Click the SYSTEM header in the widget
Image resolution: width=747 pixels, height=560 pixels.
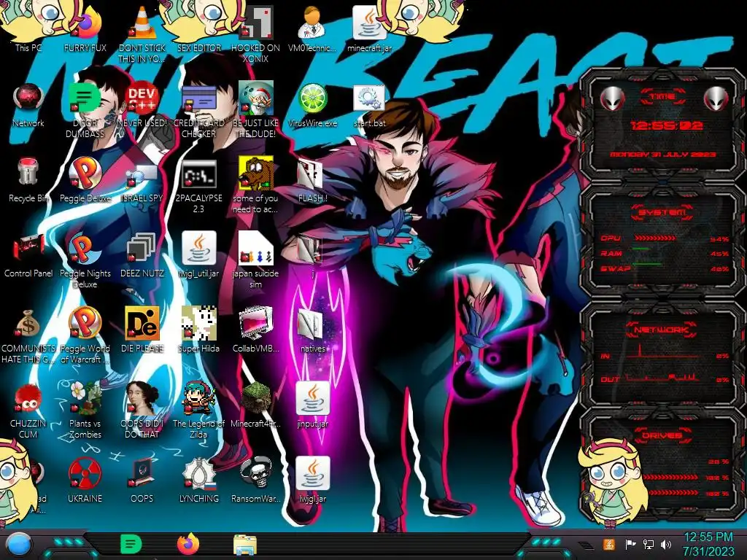coord(662,212)
